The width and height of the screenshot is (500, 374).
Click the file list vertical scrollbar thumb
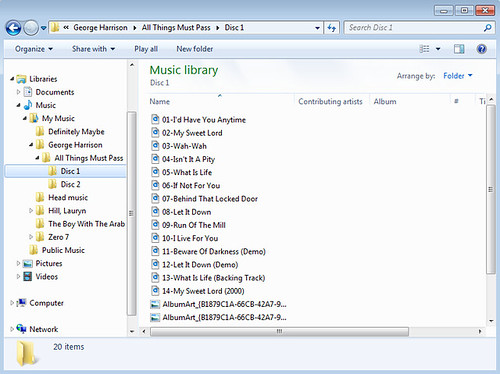pos(491,189)
